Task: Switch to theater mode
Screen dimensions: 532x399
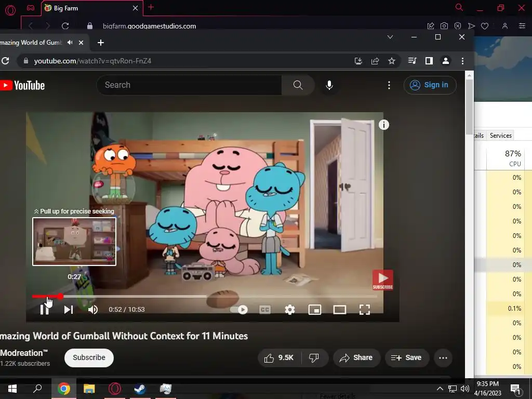Action: click(x=340, y=310)
